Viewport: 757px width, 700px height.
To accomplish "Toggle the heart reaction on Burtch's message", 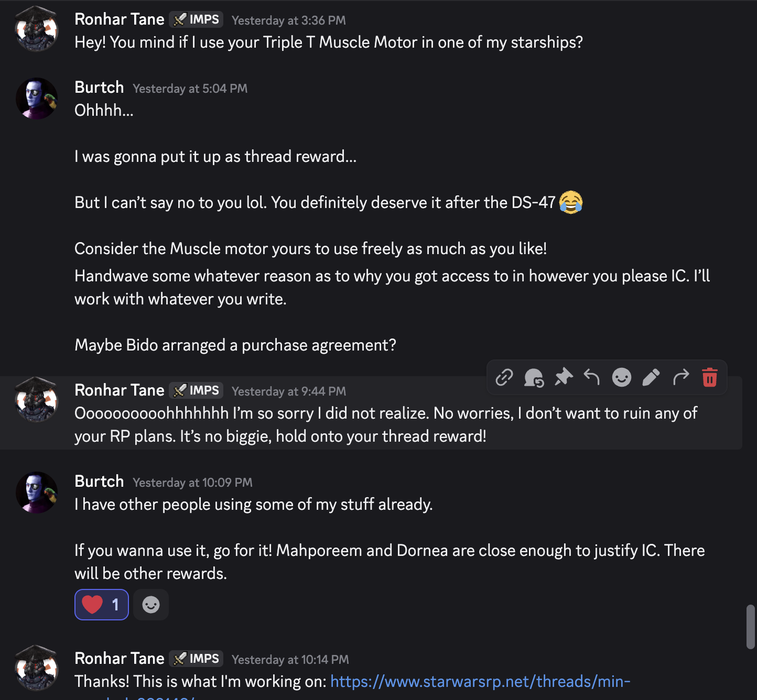I will 102,605.
